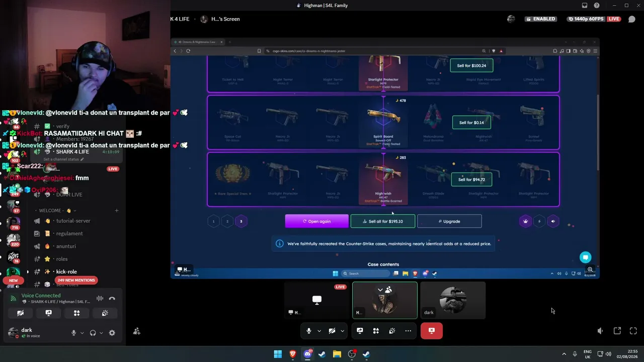Toggle sound icon on streamed case page
The width and height of the screenshot is (644, 362).
[553, 221]
